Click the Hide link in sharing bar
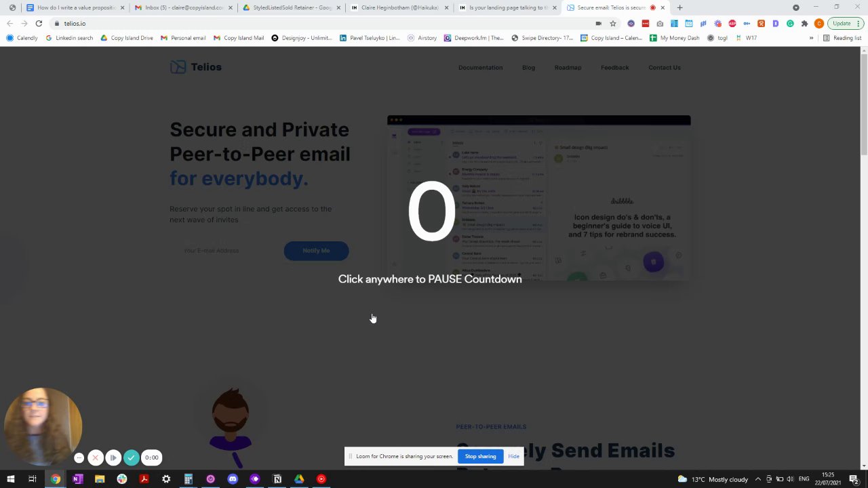 point(513,456)
